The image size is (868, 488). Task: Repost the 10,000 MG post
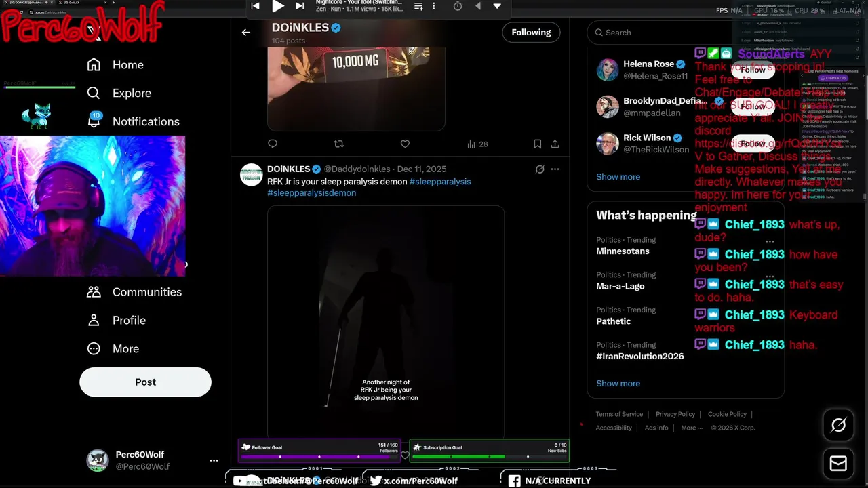[x=339, y=144]
